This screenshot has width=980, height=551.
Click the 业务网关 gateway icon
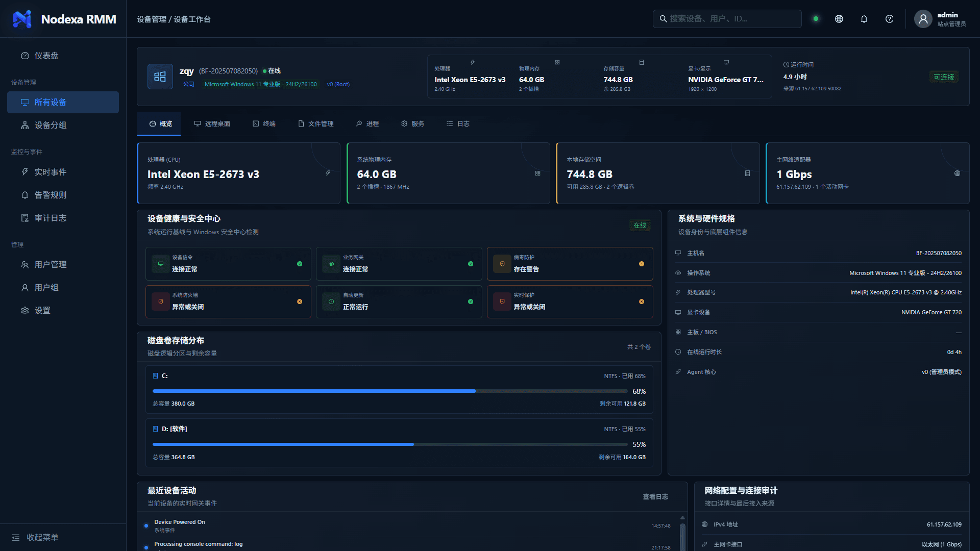(x=331, y=264)
